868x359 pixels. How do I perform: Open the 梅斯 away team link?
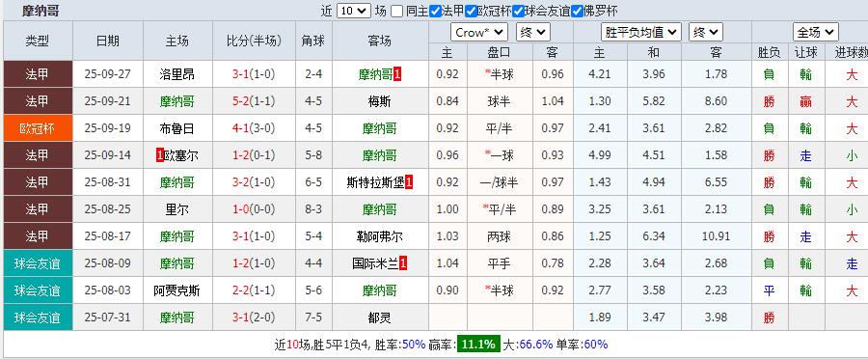[x=380, y=101]
